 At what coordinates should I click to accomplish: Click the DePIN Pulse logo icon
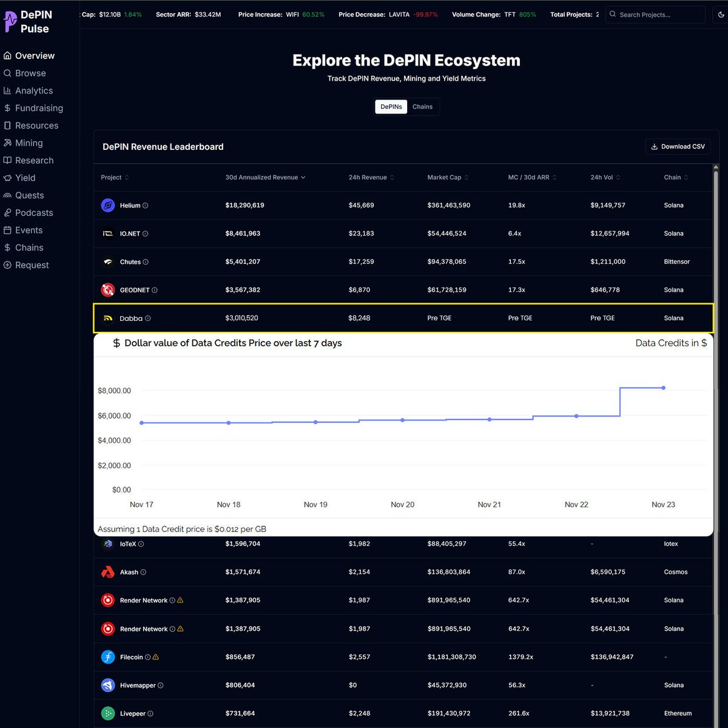[10, 21]
